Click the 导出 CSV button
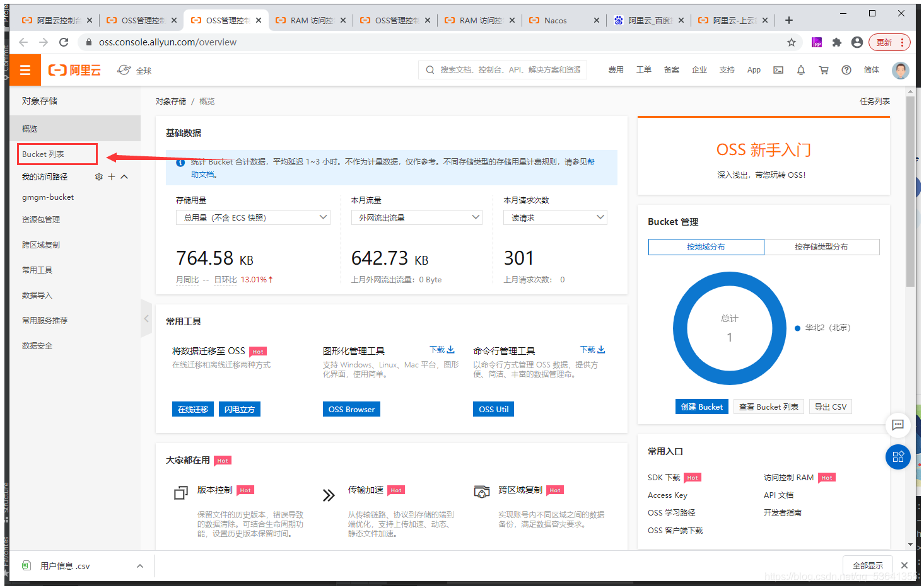Viewport: 924px width, 588px height. click(831, 406)
